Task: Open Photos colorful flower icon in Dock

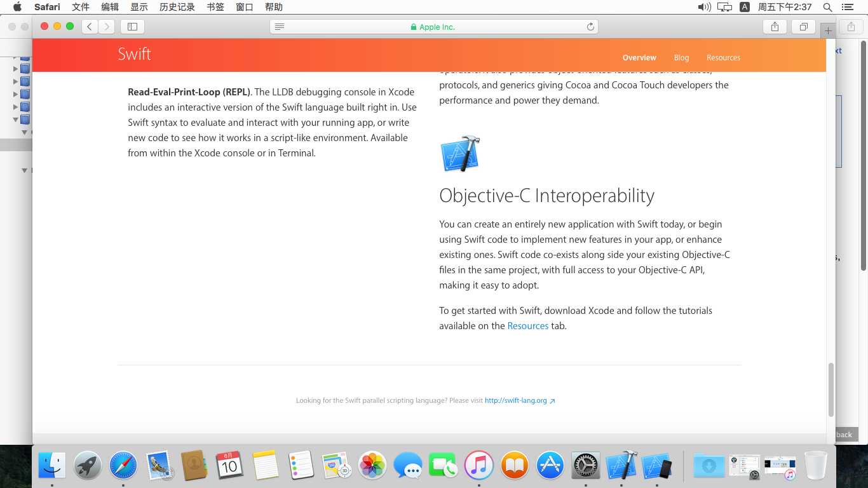Action: pos(372,466)
